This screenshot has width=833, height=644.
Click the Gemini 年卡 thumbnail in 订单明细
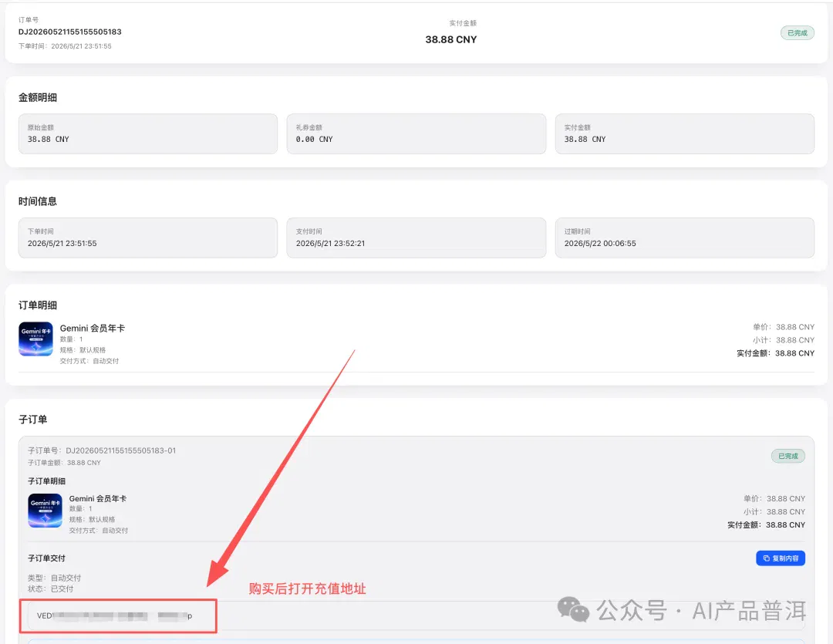35,339
